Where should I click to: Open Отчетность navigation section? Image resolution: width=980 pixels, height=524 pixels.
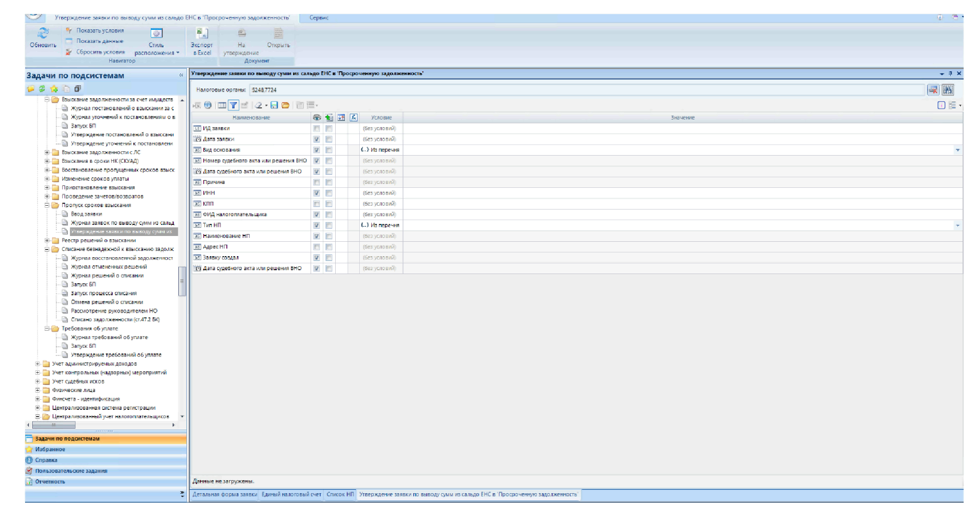coord(106,482)
